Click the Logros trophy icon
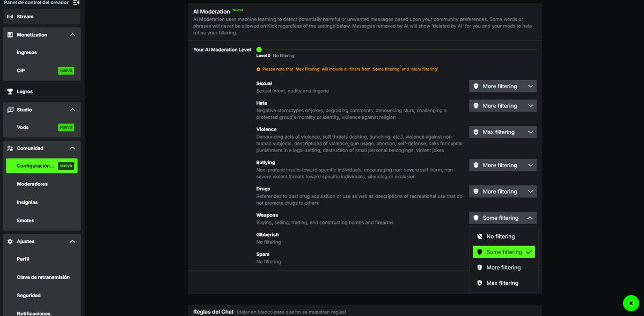 coord(10,92)
